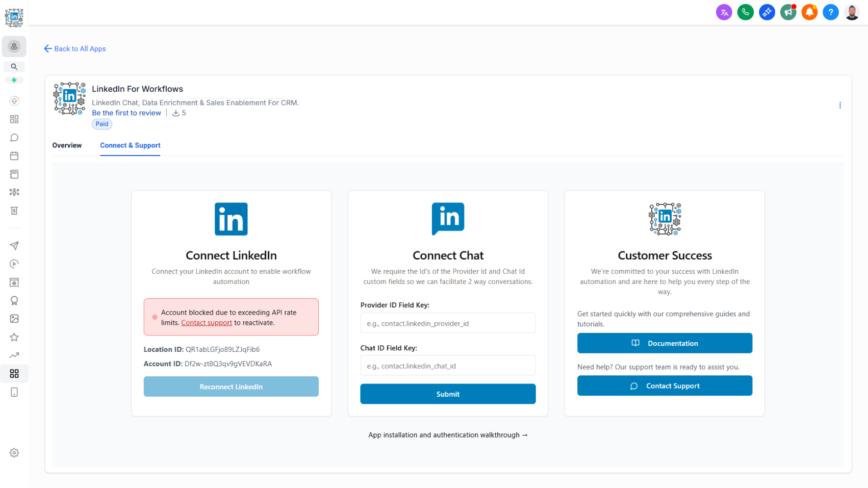
Task: Click the paper plane marketing icon
Action: click(x=14, y=246)
